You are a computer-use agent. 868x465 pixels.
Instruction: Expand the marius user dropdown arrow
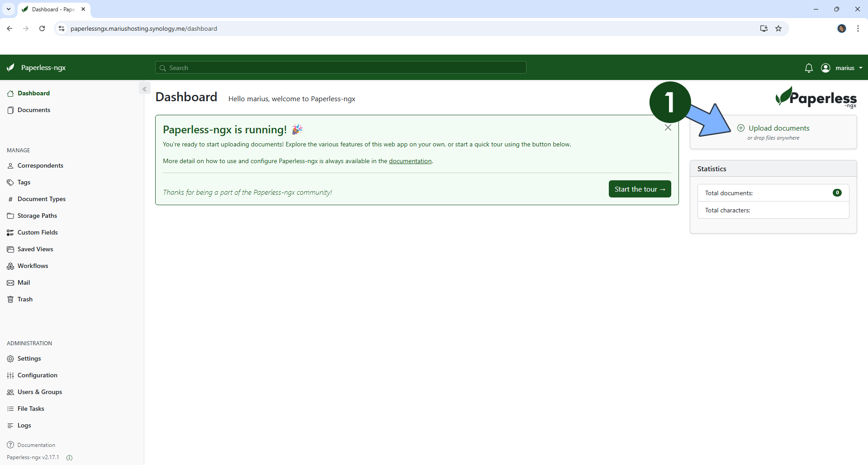(x=860, y=68)
